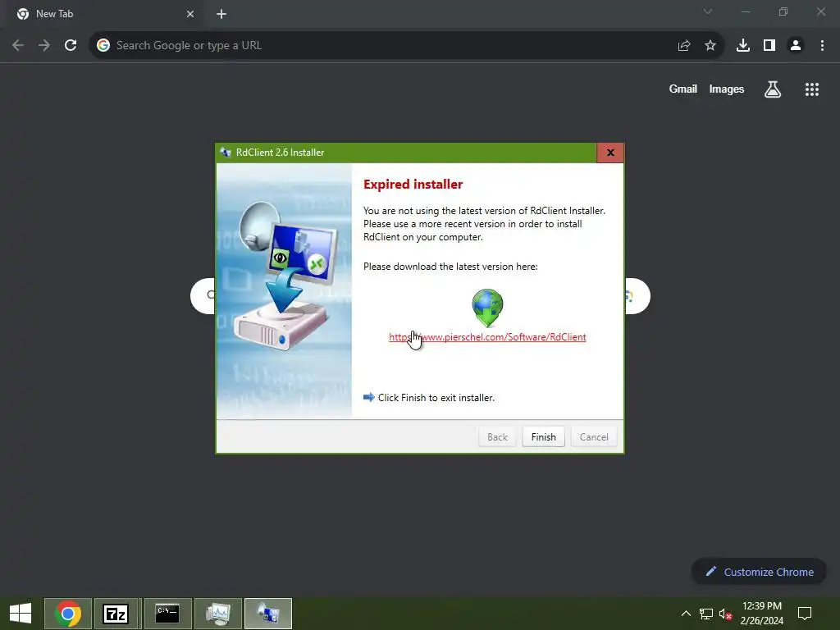Go back in Chrome navigation
This screenshot has height=630, width=840.
18,46
